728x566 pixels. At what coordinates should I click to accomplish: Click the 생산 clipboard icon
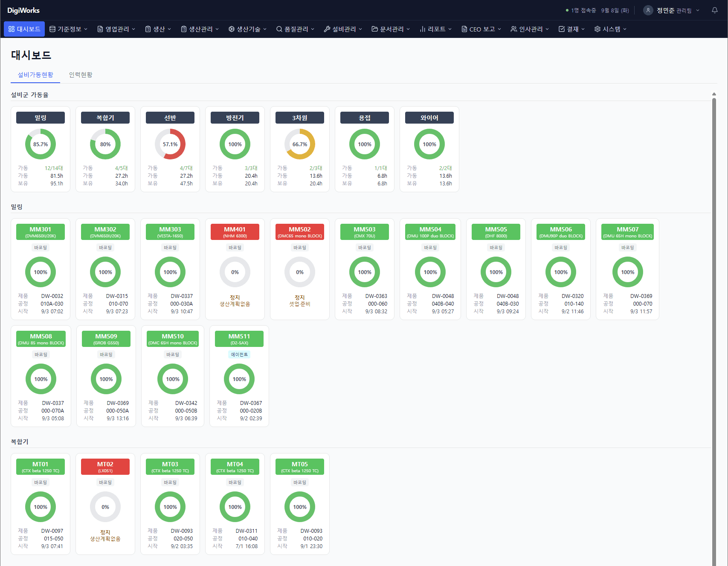tap(148, 29)
